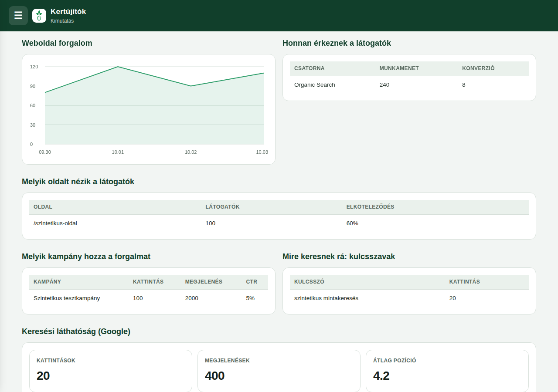Click the 30 y-axis value

pos(33,125)
